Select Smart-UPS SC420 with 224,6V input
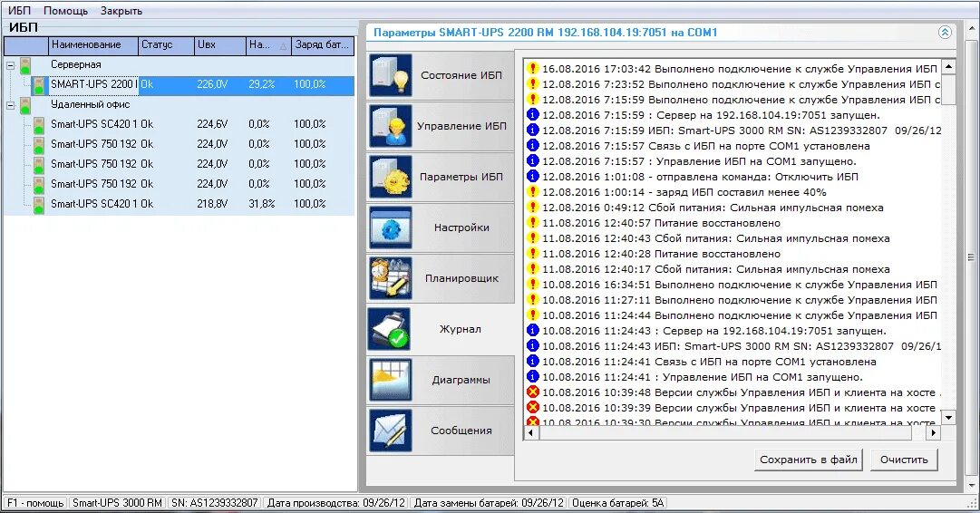Image resolution: width=980 pixels, height=513 pixels. point(194,124)
